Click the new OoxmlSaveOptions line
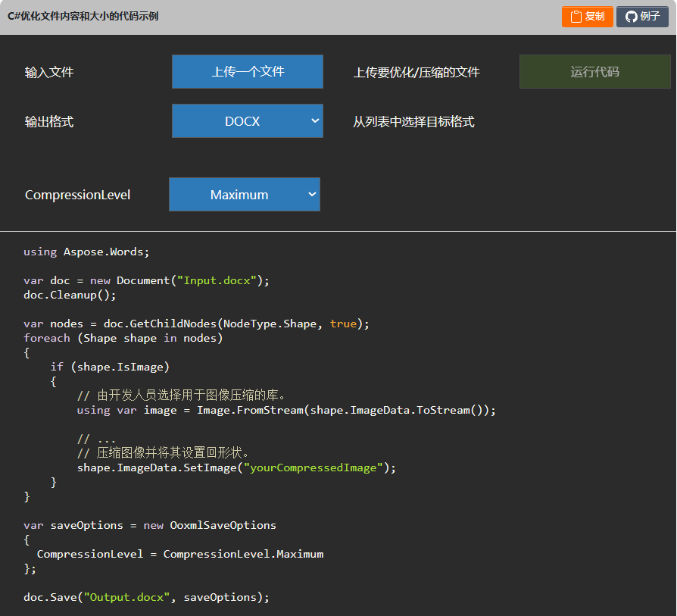 [x=150, y=525]
